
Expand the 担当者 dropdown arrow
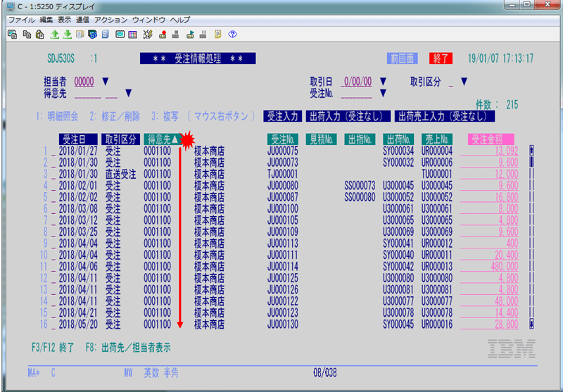click(106, 82)
